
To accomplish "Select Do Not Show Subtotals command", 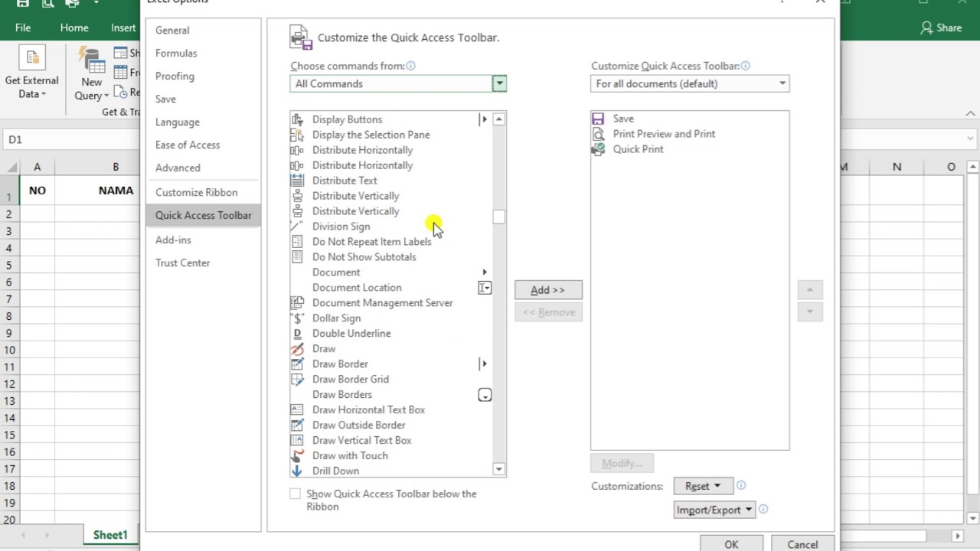I will click(390, 257).
